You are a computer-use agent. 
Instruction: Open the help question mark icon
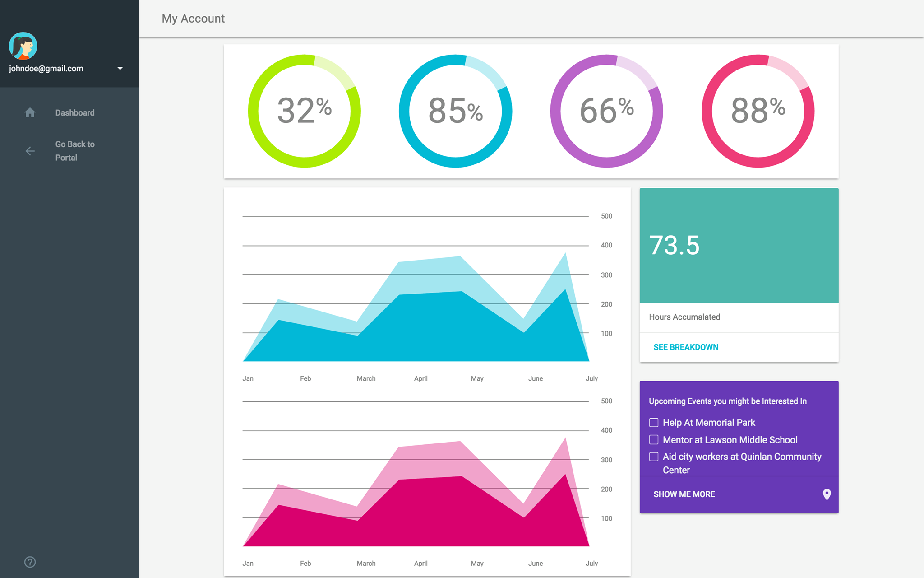click(x=30, y=562)
